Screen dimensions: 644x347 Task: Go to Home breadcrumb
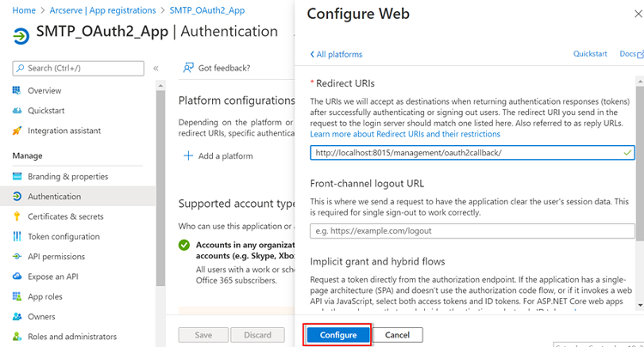point(24,10)
